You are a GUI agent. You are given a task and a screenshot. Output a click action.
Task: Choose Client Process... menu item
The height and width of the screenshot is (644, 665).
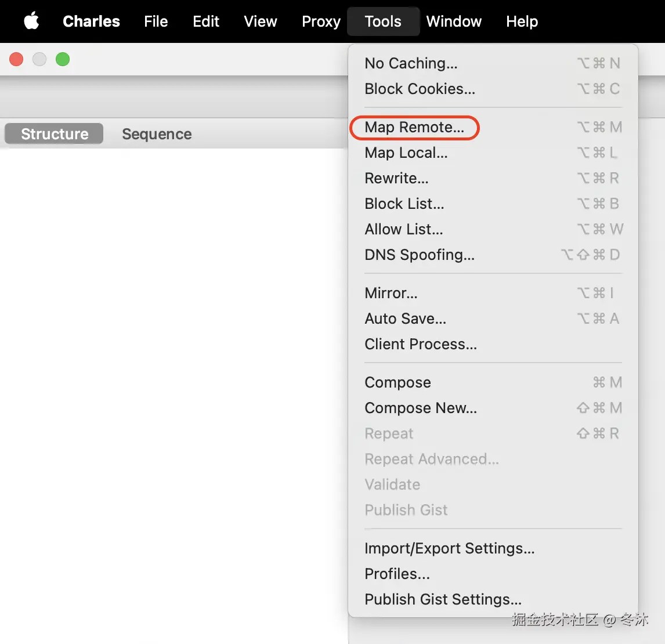[493, 344]
